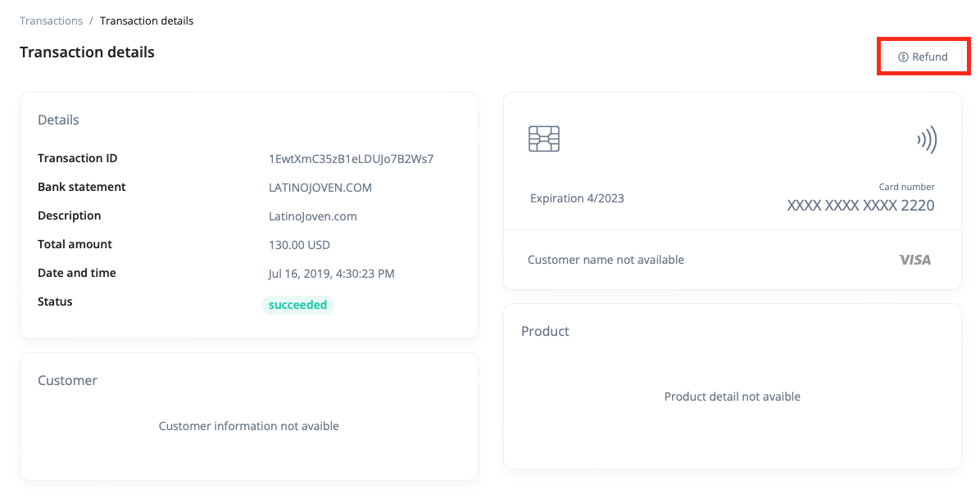Click the LatinoJoven.com description value
This screenshot has width=980, height=499.
313,216
